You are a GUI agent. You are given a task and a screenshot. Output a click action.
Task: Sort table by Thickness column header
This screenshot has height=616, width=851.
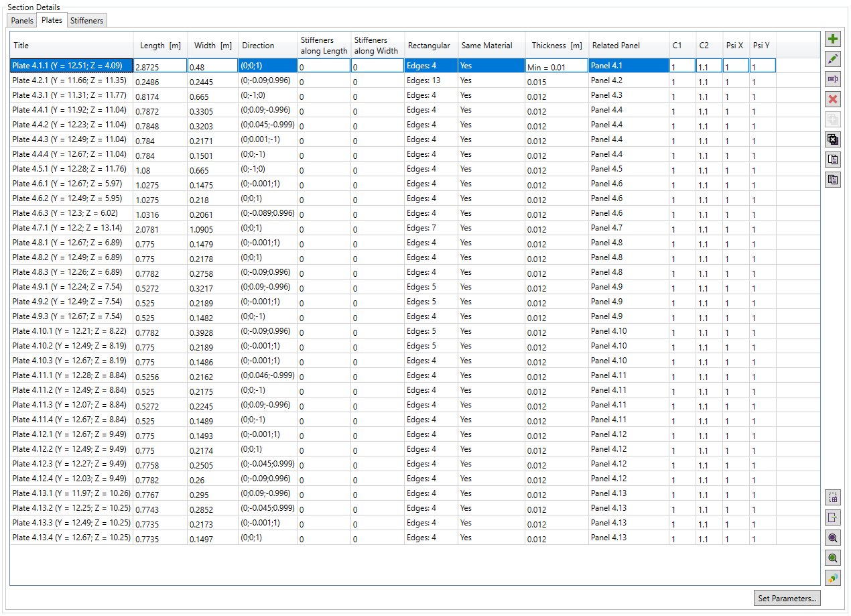[x=556, y=46]
